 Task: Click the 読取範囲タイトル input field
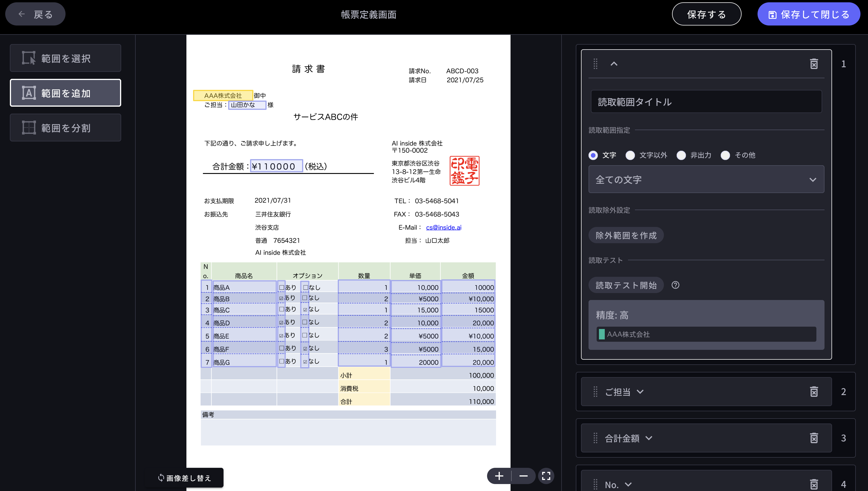coord(706,101)
